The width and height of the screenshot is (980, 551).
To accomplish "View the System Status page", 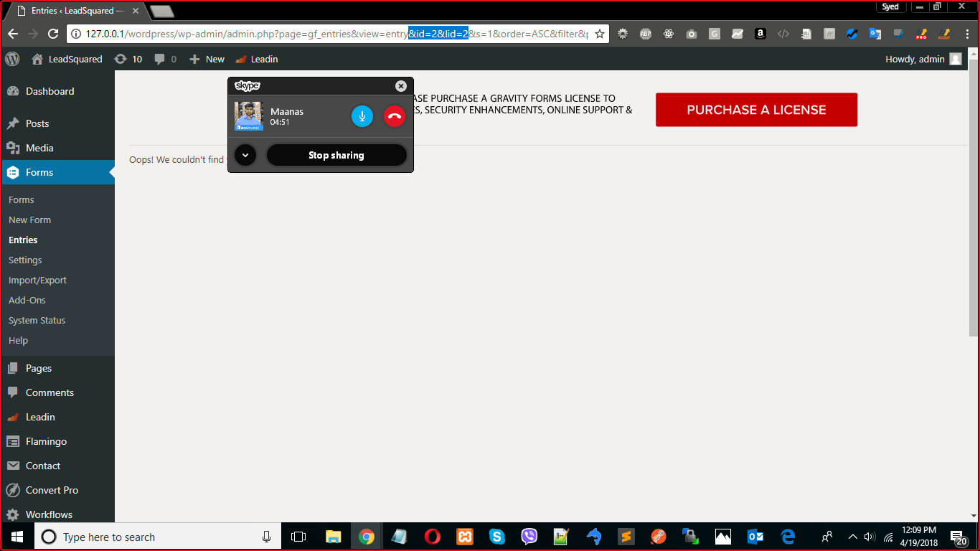I will pyautogui.click(x=37, y=320).
